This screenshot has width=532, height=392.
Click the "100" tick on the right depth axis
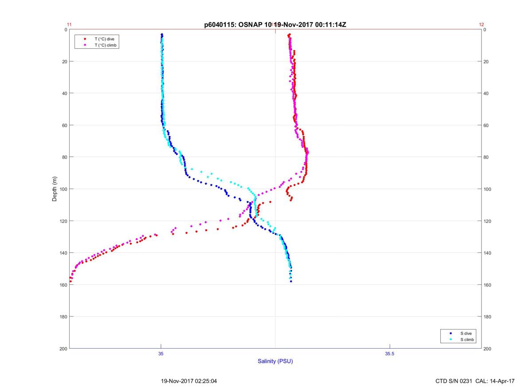point(487,189)
